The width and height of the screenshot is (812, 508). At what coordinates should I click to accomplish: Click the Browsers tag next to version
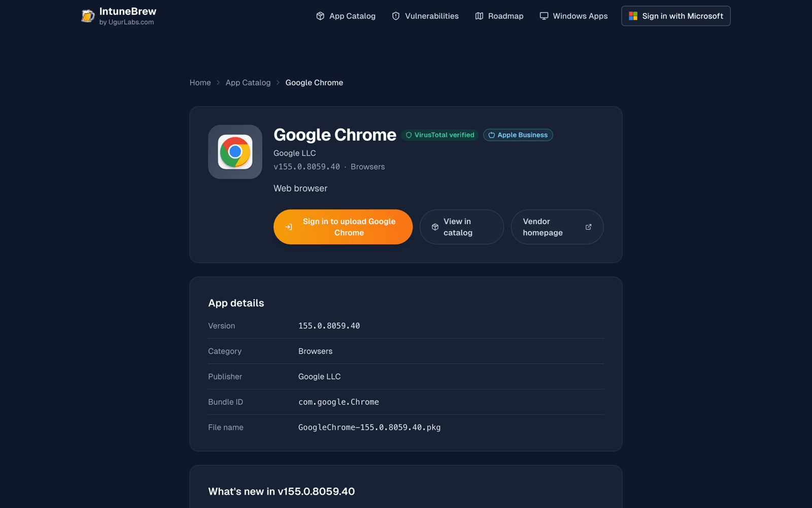coord(368,167)
